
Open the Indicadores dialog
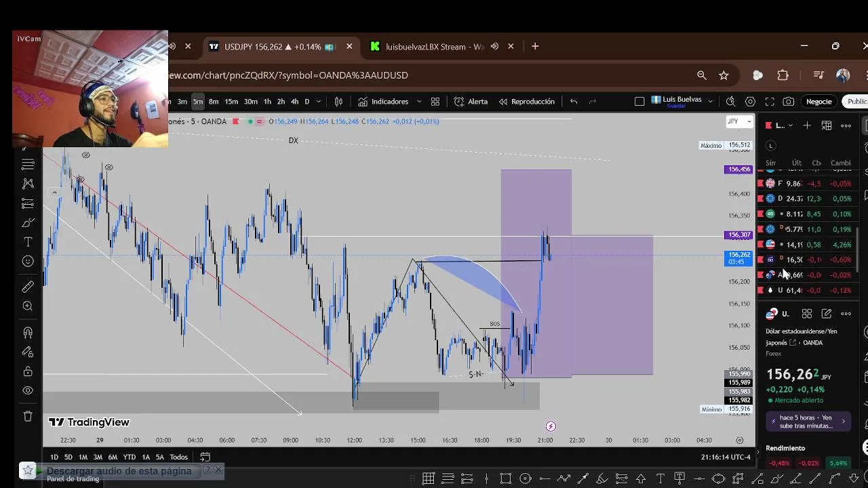pyautogui.click(x=383, y=102)
